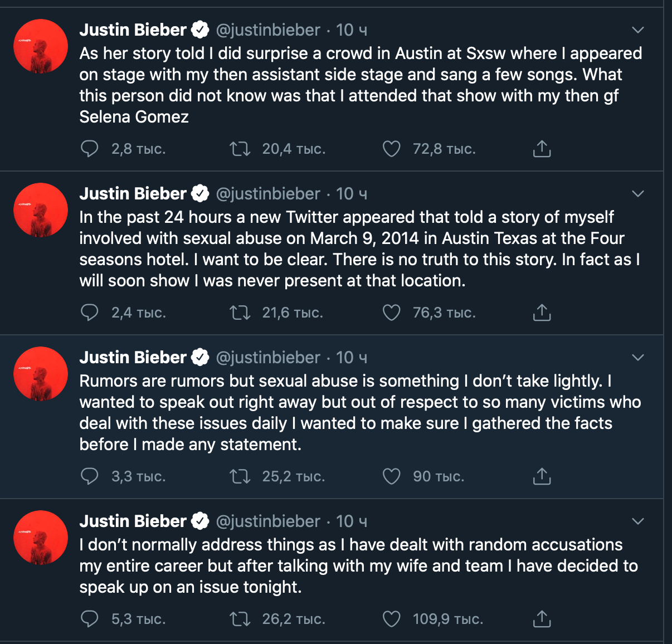Like the tweet with 90 тыс. likes

[x=391, y=476]
